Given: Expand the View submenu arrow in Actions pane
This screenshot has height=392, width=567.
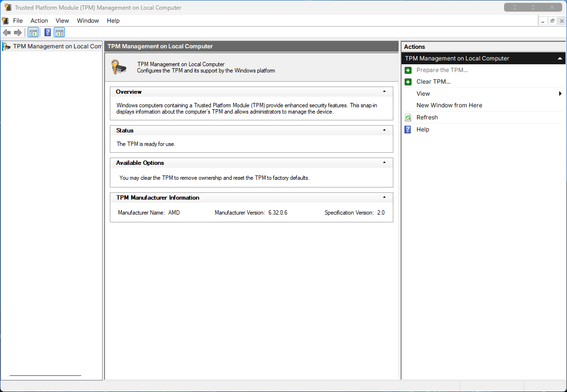Looking at the screenshot, I should pos(560,94).
